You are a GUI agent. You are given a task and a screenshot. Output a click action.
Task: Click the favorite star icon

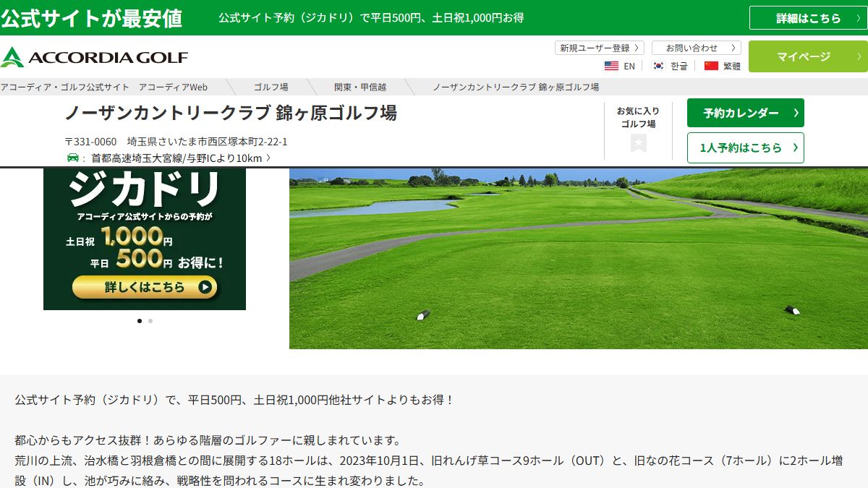pos(638,142)
